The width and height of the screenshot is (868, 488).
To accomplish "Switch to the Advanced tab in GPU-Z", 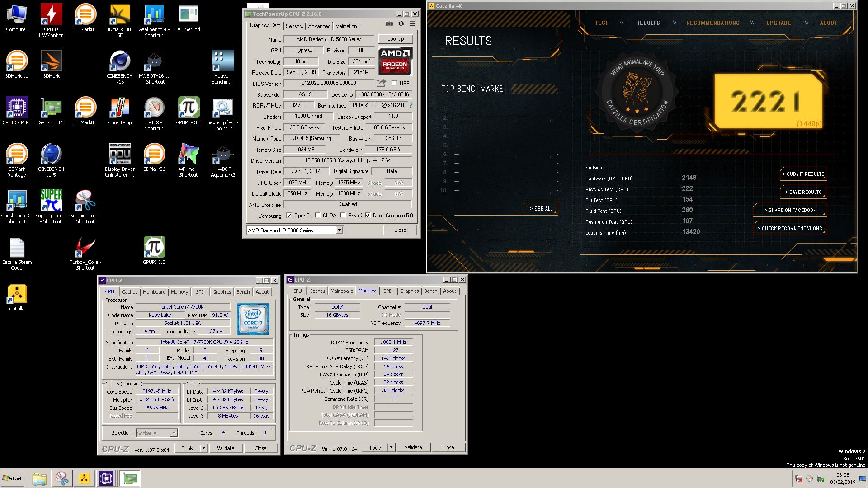I will 320,26.
